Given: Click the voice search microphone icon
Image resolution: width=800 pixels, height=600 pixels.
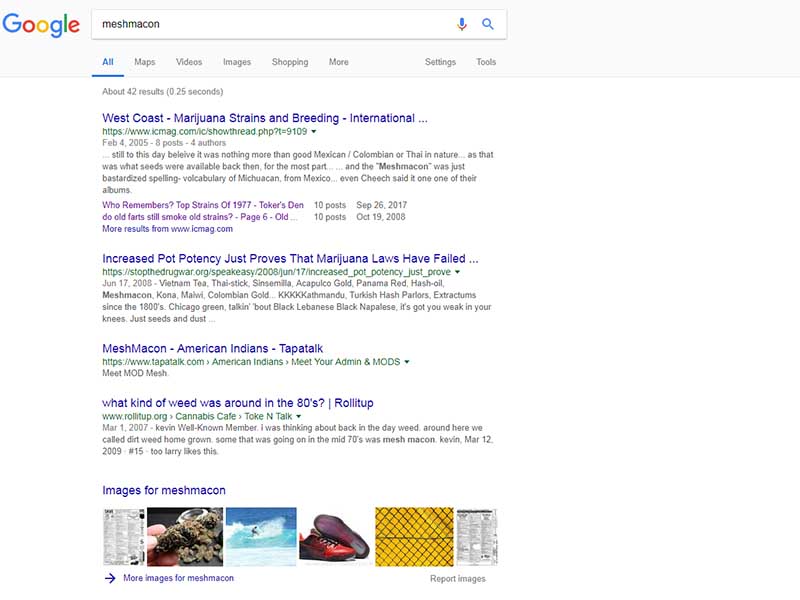Looking at the screenshot, I should (x=461, y=24).
